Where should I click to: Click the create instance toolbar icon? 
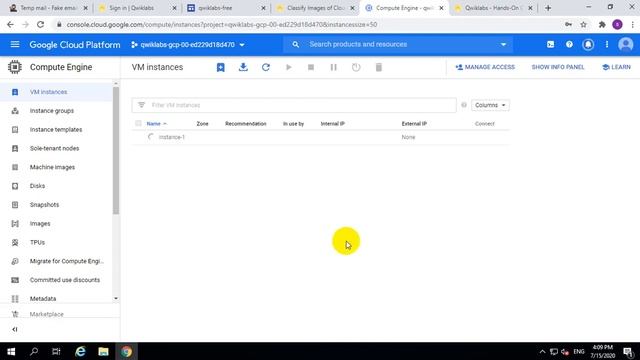220,67
